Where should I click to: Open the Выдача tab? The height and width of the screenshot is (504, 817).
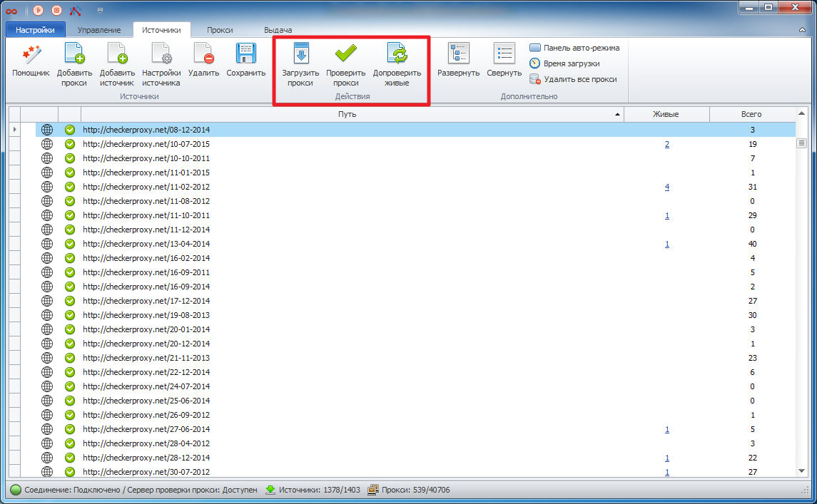(278, 30)
